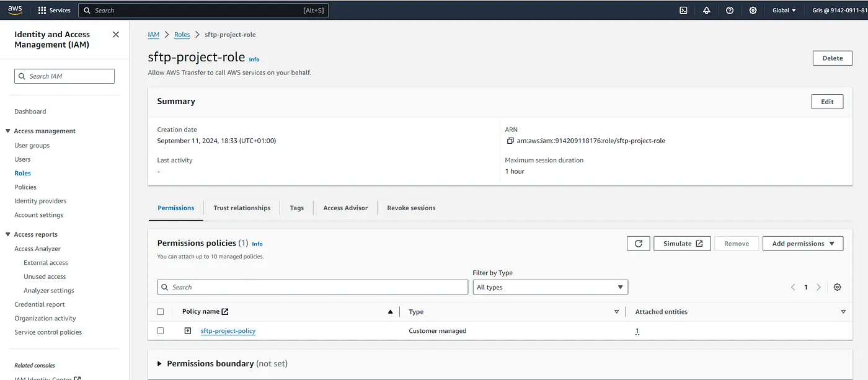Click the Delete role button
The width and height of the screenshot is (868, 380).
pyautogui.click(x=832, y=58)
